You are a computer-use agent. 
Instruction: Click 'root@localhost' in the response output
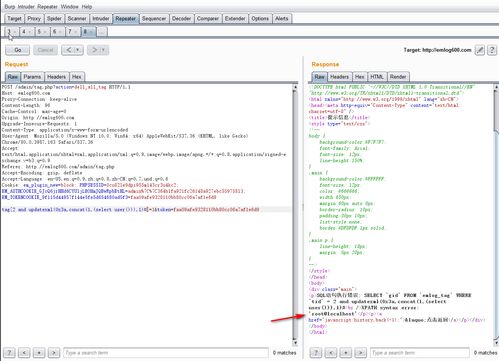coord(332,314)
